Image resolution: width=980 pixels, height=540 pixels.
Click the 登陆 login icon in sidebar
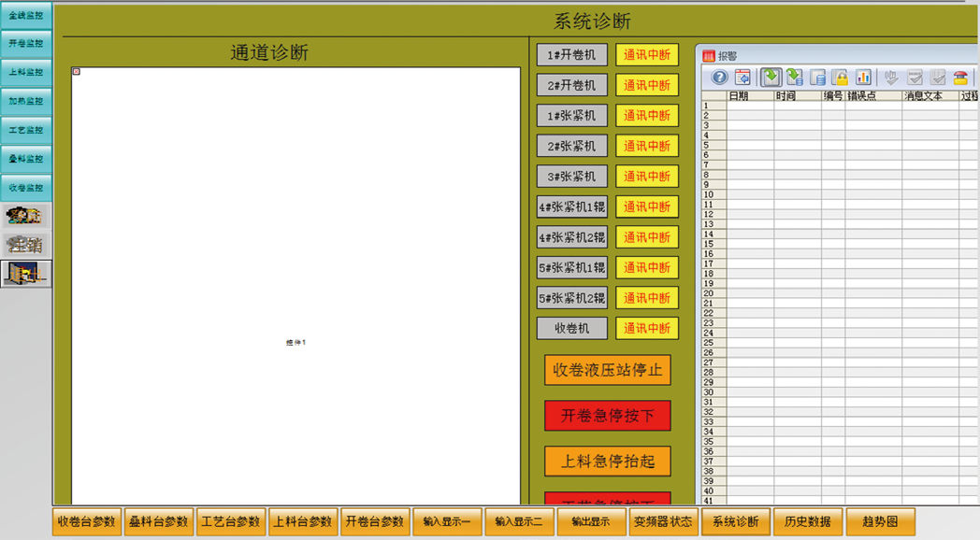25,216
